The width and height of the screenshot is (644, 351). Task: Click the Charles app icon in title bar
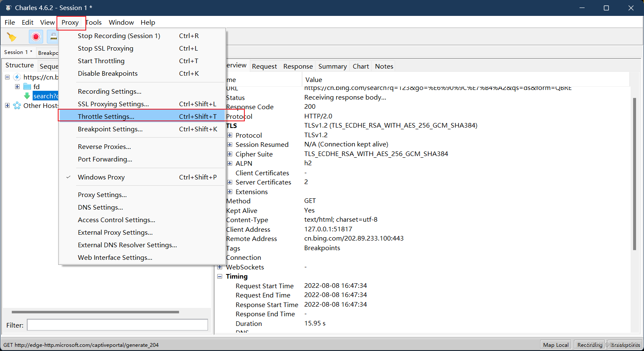click(x=8, y=8)
